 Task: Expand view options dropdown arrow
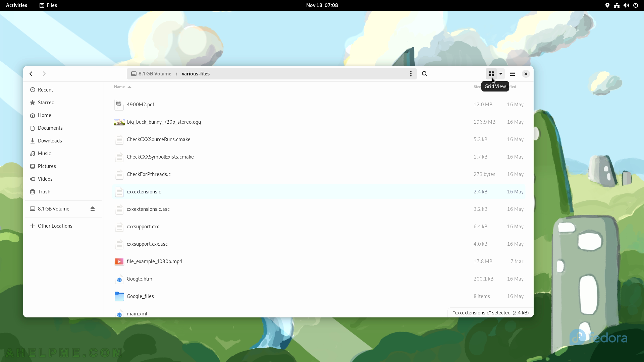(501, 74)
